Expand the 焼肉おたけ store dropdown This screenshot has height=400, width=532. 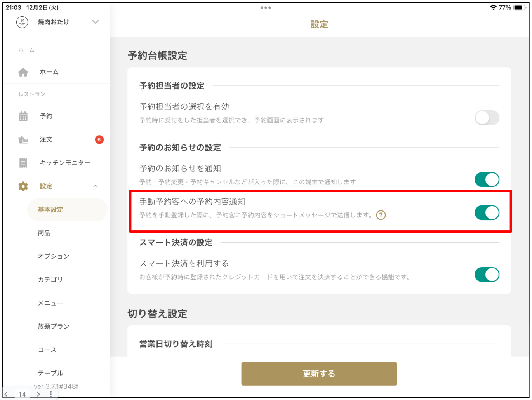tap(96, 22)
